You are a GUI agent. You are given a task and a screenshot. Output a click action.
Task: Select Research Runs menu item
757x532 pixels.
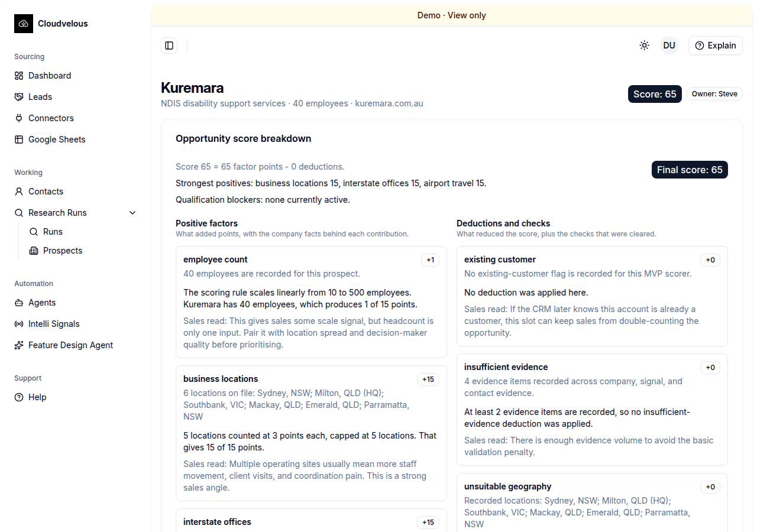tap(76, 213)
